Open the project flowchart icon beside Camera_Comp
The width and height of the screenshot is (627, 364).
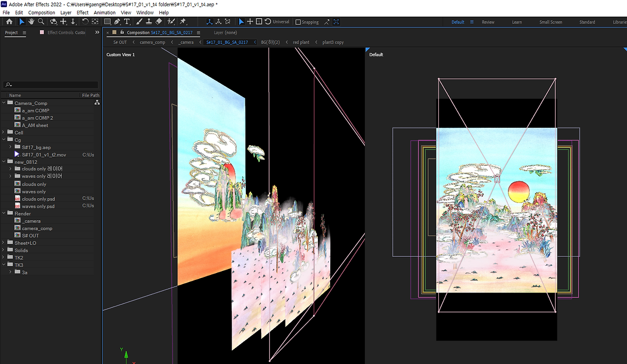97,103
